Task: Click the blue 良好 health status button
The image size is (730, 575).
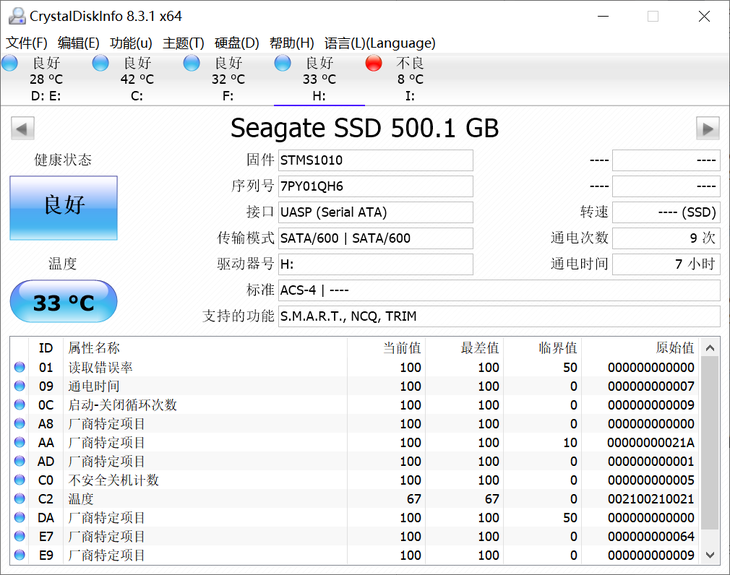Action: click(63, 208)
